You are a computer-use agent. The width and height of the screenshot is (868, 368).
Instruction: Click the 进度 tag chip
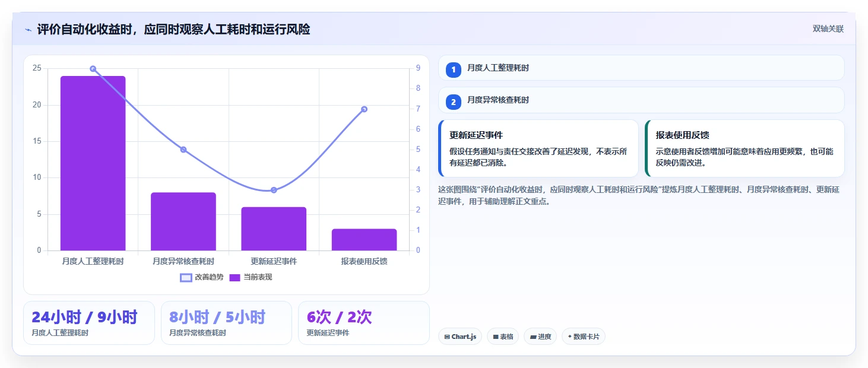[x=540, y=337]
